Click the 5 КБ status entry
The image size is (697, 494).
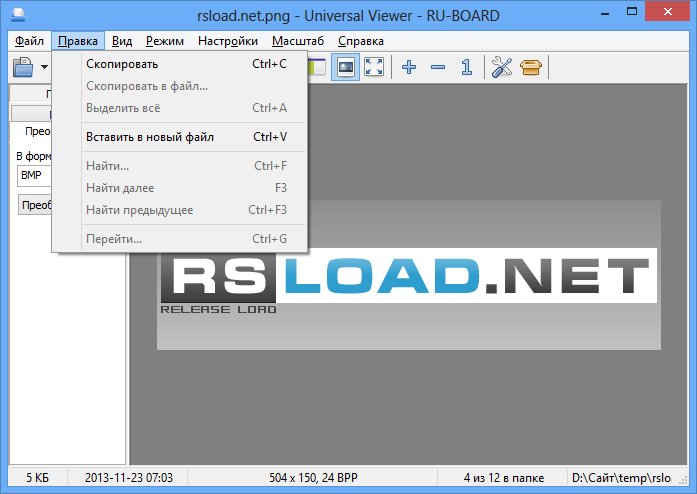37,478
